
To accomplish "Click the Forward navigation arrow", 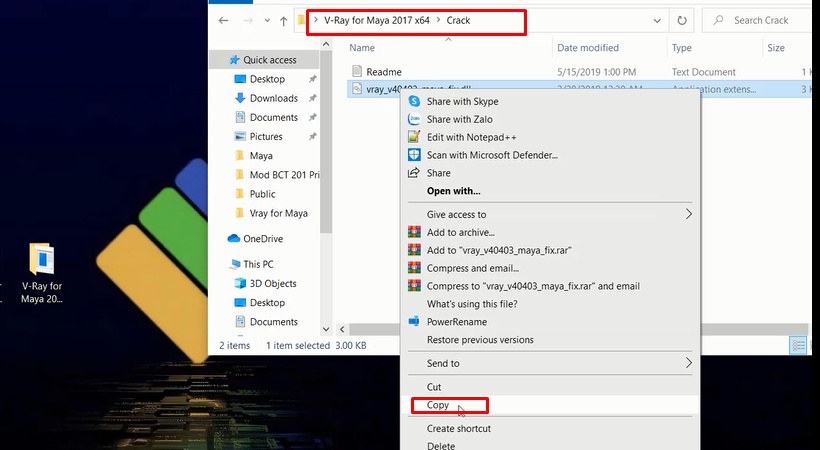I will coord(248,21).
